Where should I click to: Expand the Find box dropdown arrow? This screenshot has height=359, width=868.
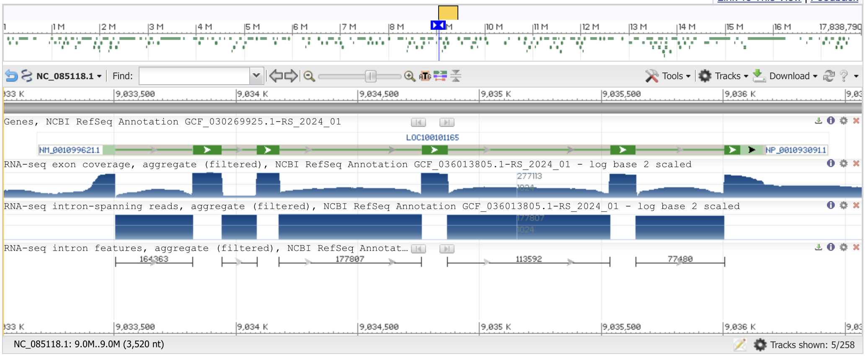(x=256, y=76)
